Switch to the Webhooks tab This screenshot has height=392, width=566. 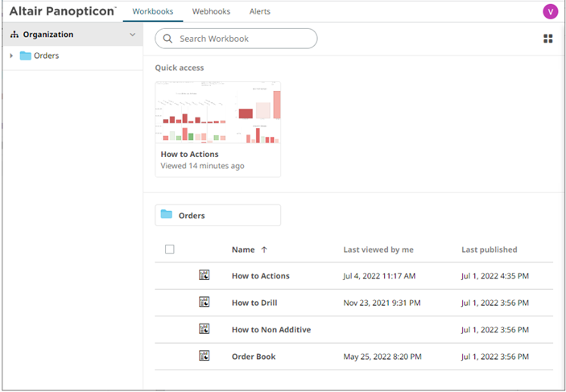point(211,11)
